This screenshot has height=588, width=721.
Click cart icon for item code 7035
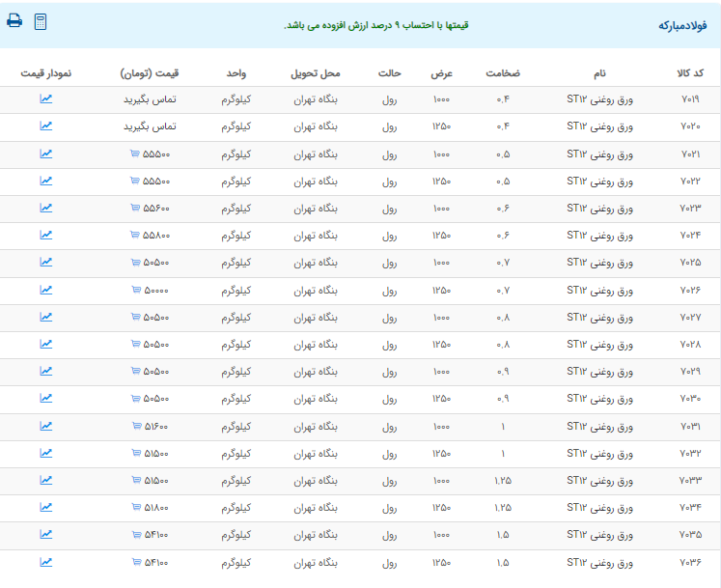(134, 535)
